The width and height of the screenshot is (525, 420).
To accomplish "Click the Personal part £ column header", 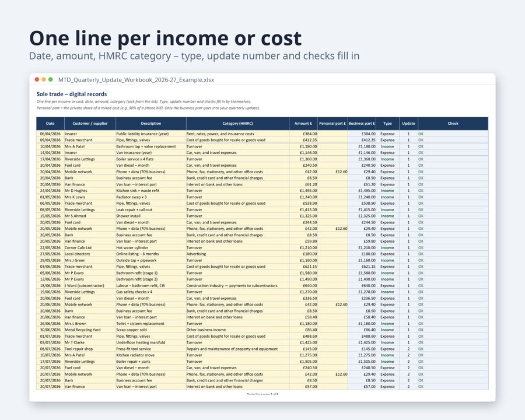I will point(332,124).
